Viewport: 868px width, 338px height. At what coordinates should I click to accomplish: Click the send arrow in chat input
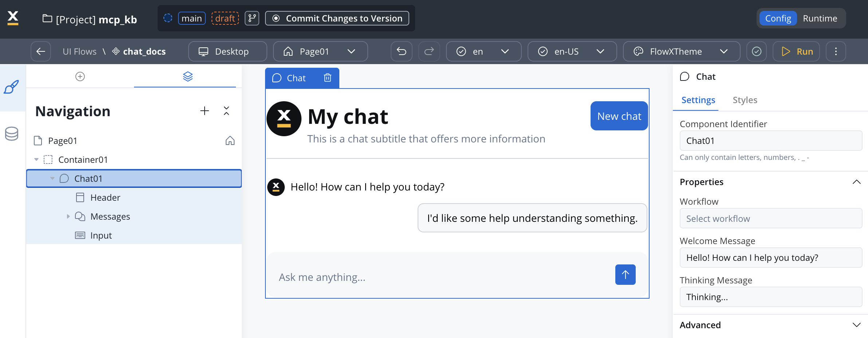point(625,275)
